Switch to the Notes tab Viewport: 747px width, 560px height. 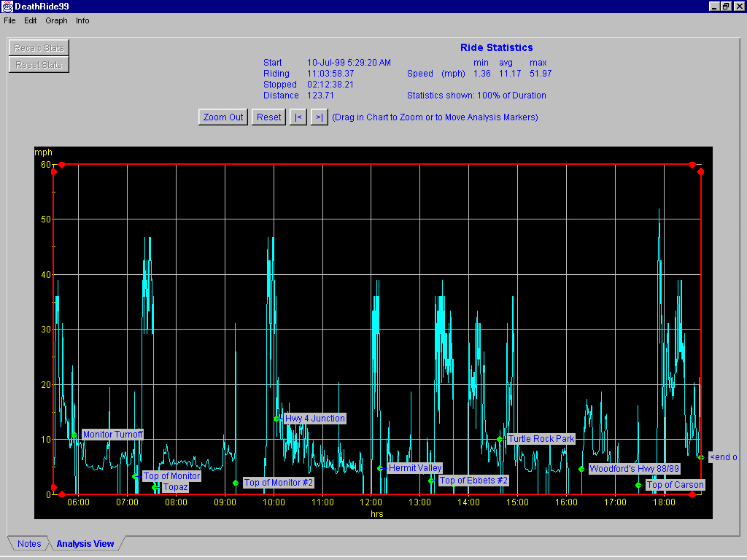29,543
